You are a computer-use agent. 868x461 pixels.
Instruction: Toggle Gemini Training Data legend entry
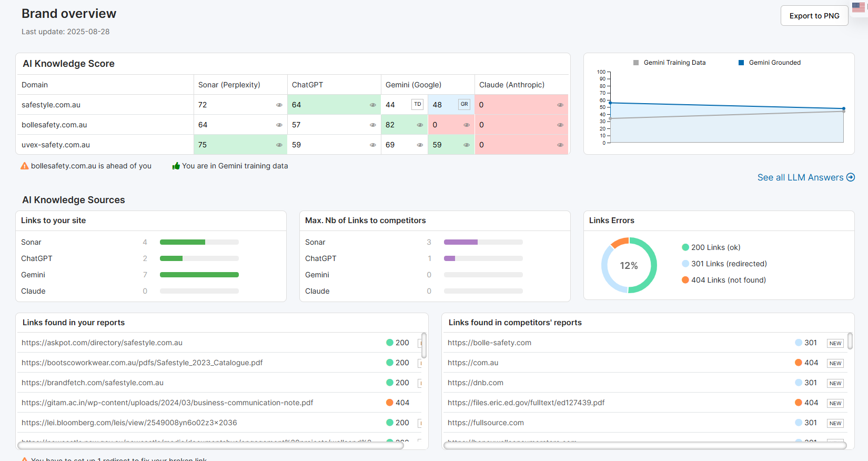tap(669, 63)
